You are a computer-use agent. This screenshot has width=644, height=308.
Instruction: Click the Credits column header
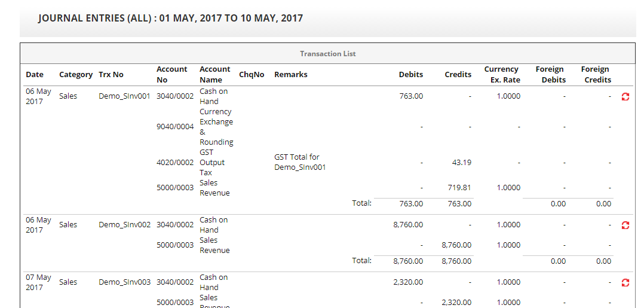coord(458,75)
